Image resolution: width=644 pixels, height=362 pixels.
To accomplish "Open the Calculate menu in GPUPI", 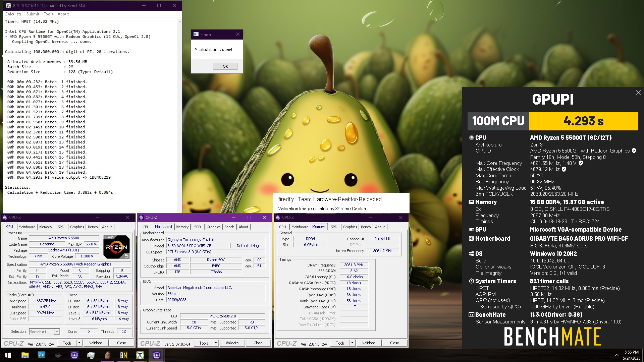I will [13, 14].
